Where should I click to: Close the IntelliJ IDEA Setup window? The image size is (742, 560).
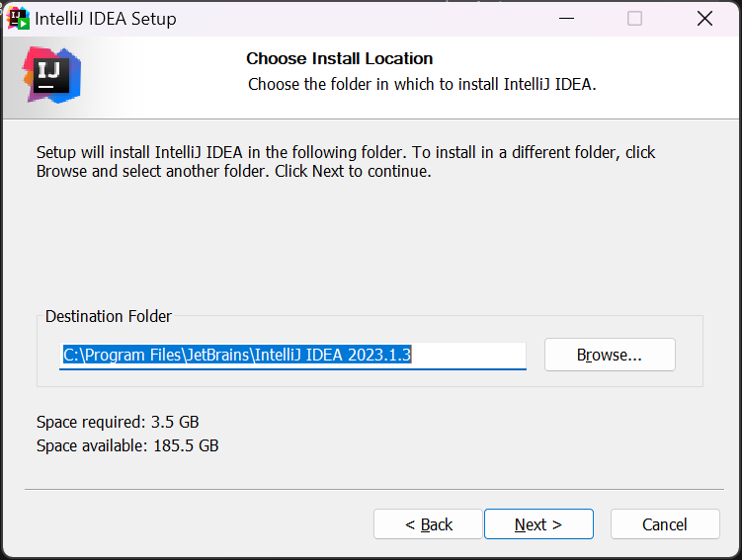coord(704,19)
